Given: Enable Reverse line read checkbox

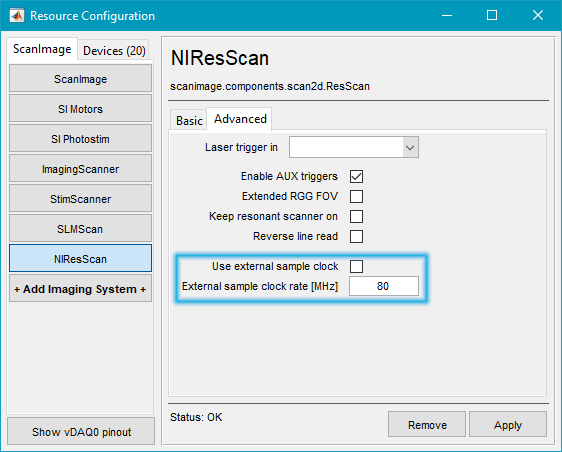Looking at the screenshot, I should coord(356,237).
